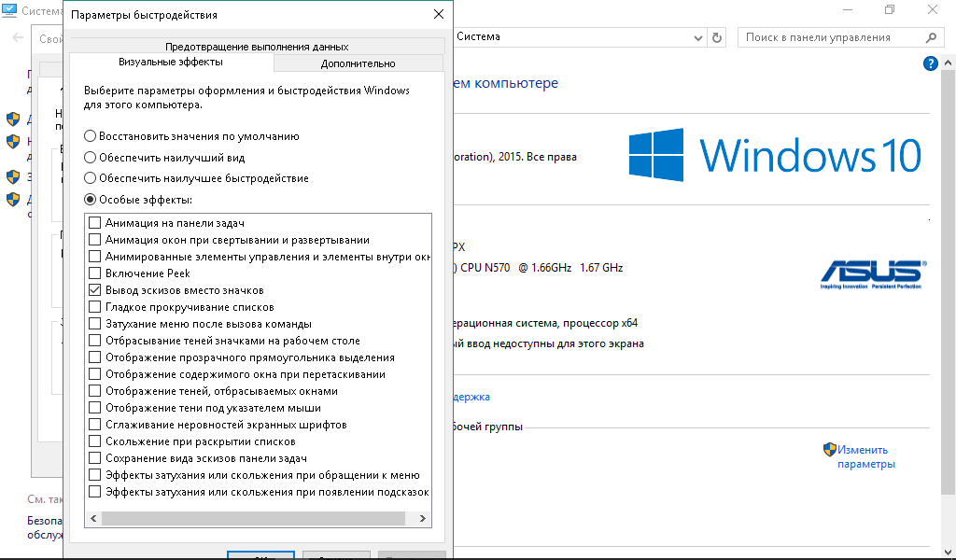Image resolution: width=956 pixels, height=560 pixels.
Task: Check Эффекты затухания при появлении подсказок
Action: 95,492
